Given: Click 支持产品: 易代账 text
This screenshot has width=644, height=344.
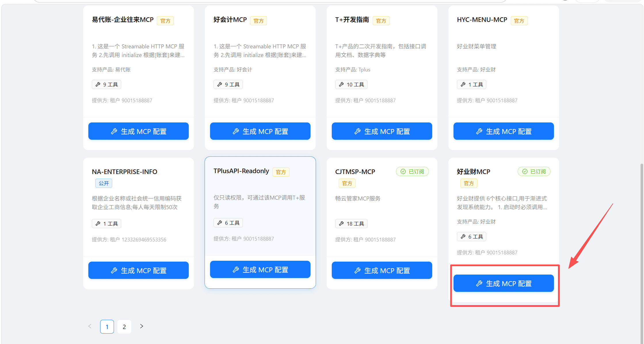Looking at the screenshot, I should (111, 69).
